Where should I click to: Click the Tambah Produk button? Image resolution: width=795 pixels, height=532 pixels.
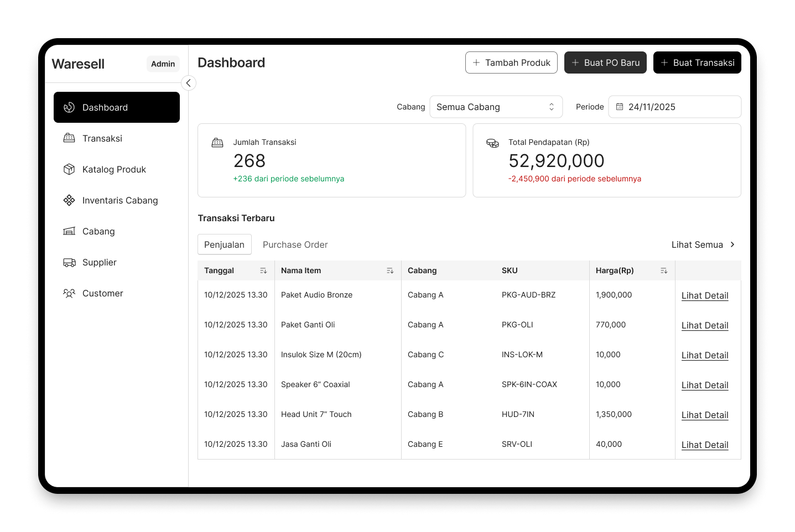coord(511,62)
